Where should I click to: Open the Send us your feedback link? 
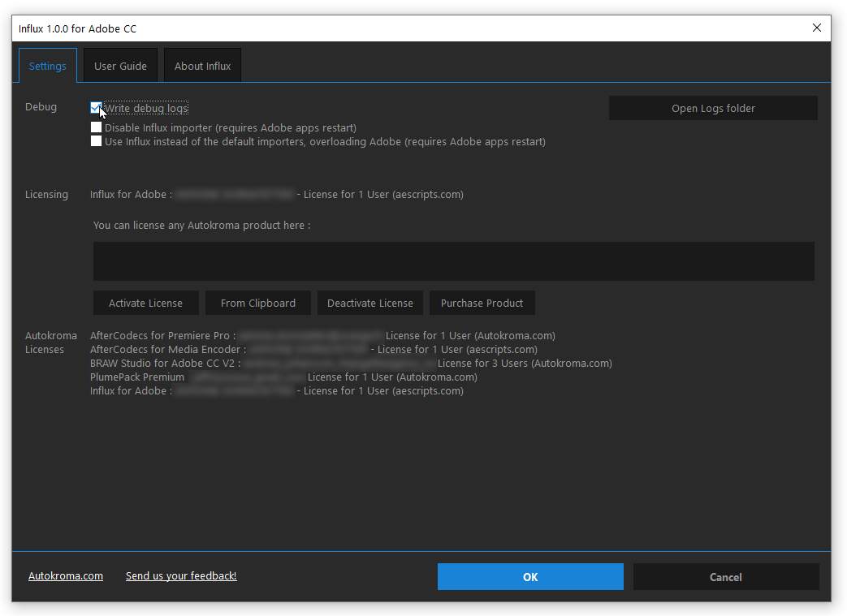(x=181, y=576)
